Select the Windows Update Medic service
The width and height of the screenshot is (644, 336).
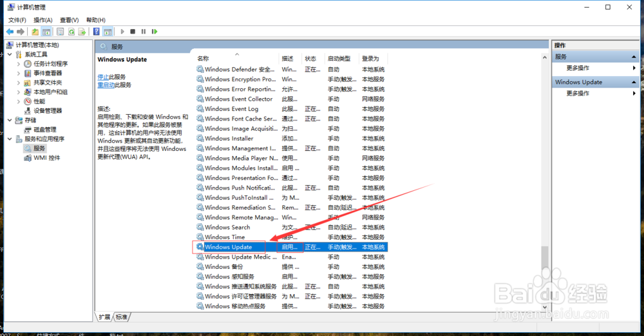coord(291,257)
